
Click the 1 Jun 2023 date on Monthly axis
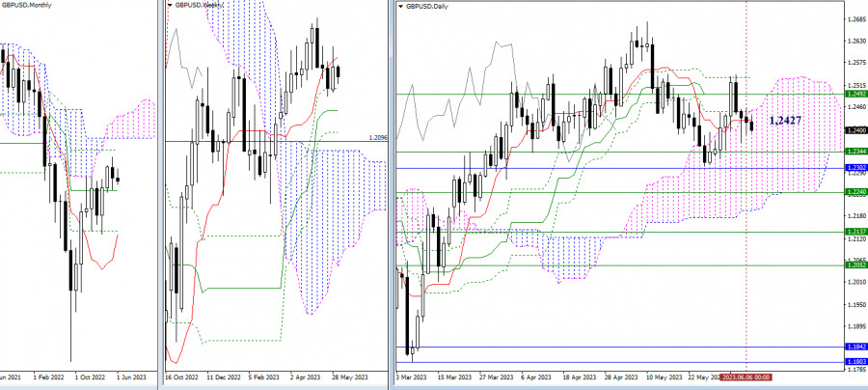pos(133,377)
